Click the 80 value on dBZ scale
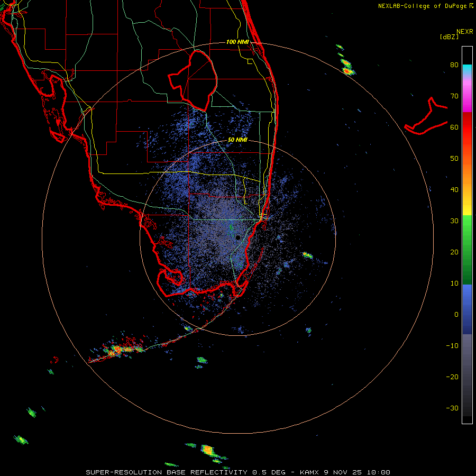 (454, 65)
